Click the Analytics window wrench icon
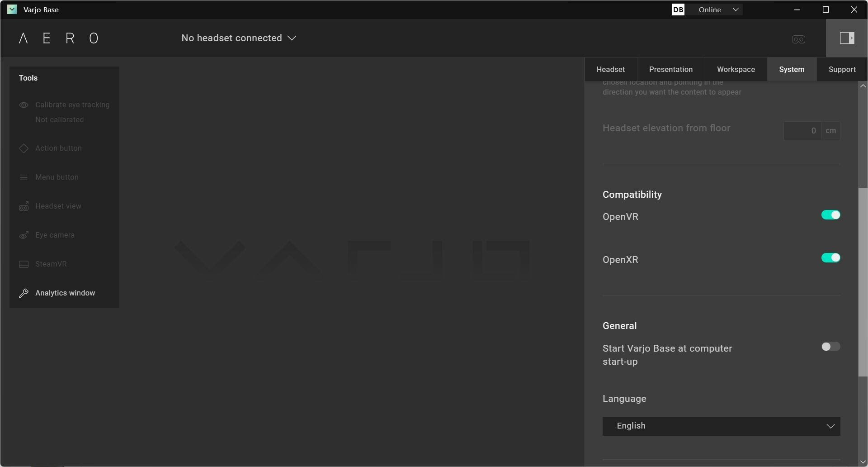This screenshot has height=467, width=868. pyautogui.click(x=24, y=293)
